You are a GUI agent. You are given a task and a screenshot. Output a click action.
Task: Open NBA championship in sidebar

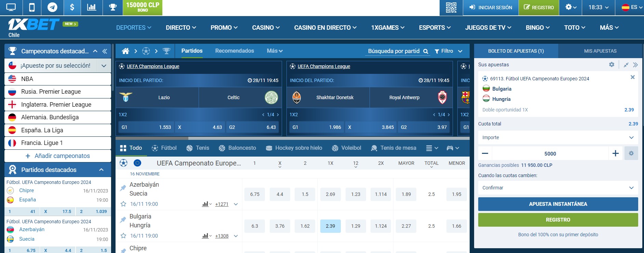tap(58, 79)
